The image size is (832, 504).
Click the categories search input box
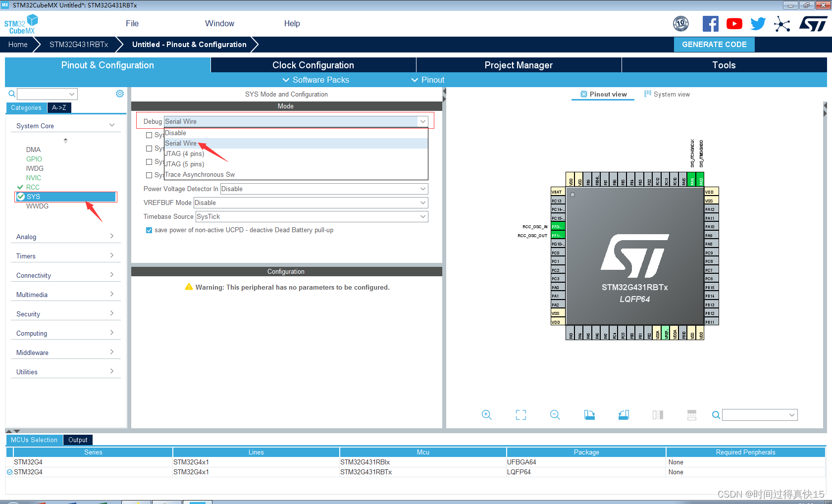point(48,94)
